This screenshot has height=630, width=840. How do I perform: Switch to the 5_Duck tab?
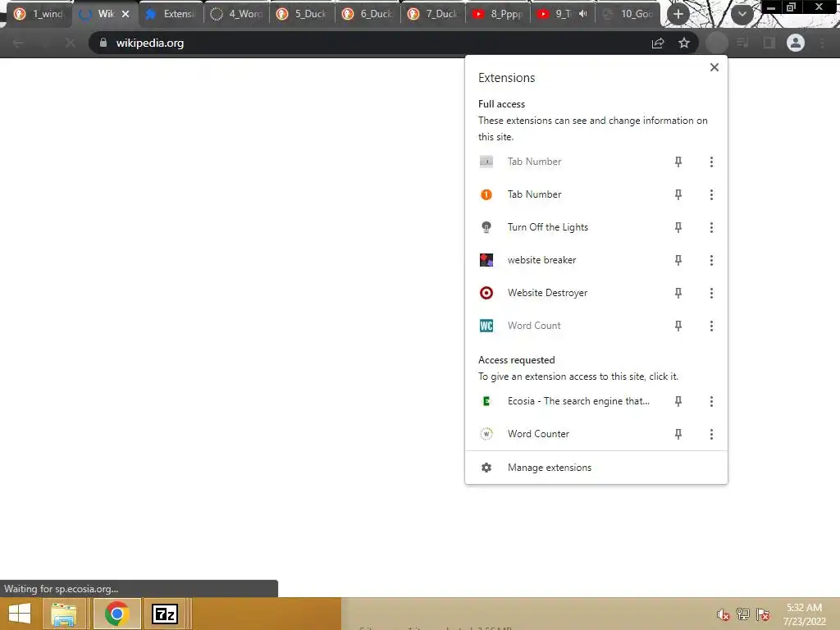[303, 14]
